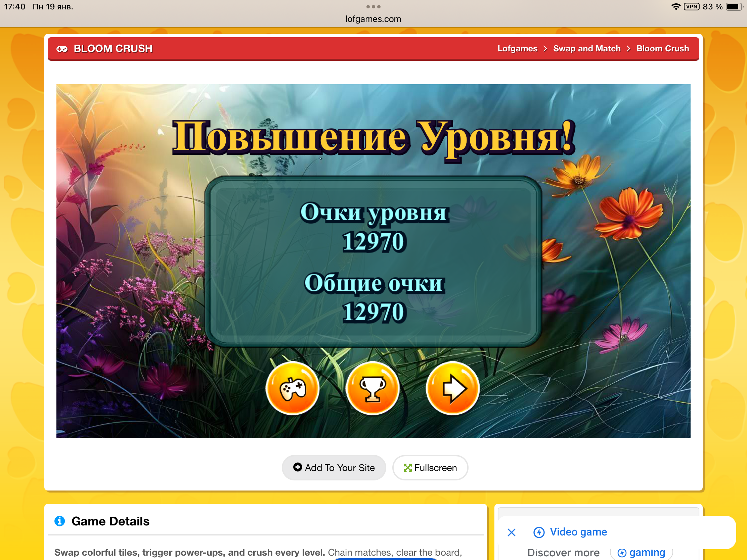Click the gamepad icon beside Bloom Crush title
This screenshot has width=747, height=560.
tap(62, 49)
